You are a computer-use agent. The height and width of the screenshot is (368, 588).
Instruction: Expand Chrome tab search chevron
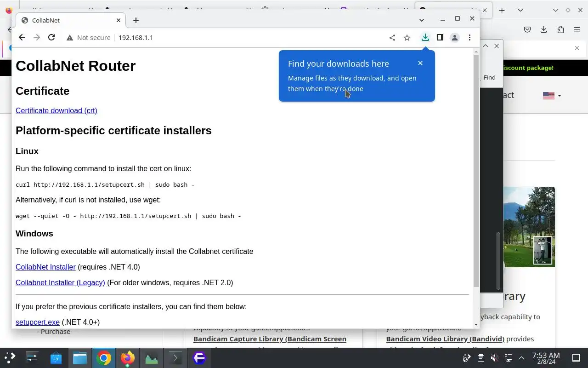[x=422, y=20]
